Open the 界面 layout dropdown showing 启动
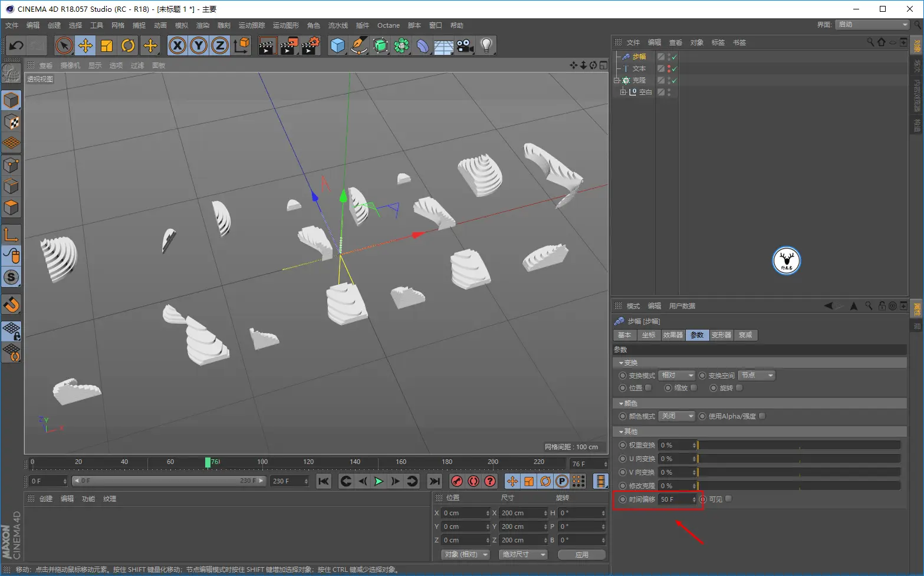The width and height of the screenshot is (924, 576). pyautogui.click(x=873, y=25)
